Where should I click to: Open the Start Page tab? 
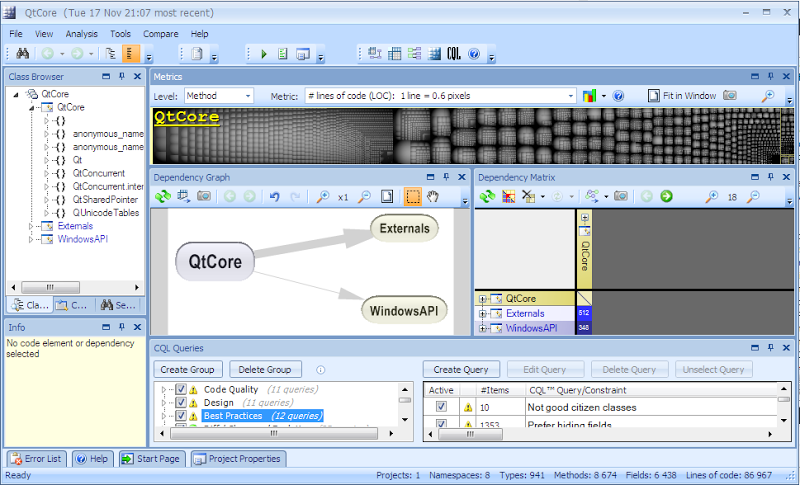click(x=152, y=458)
